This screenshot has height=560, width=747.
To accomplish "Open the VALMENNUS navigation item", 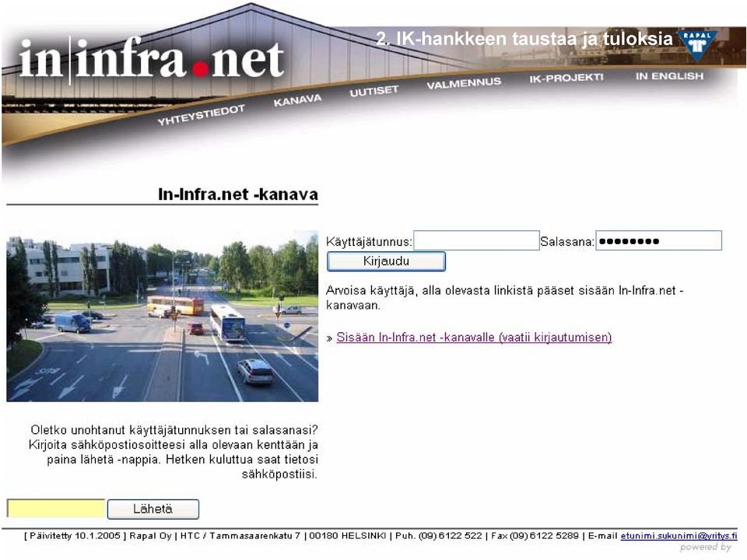I will pyautogui.click(x=464, y=83).
